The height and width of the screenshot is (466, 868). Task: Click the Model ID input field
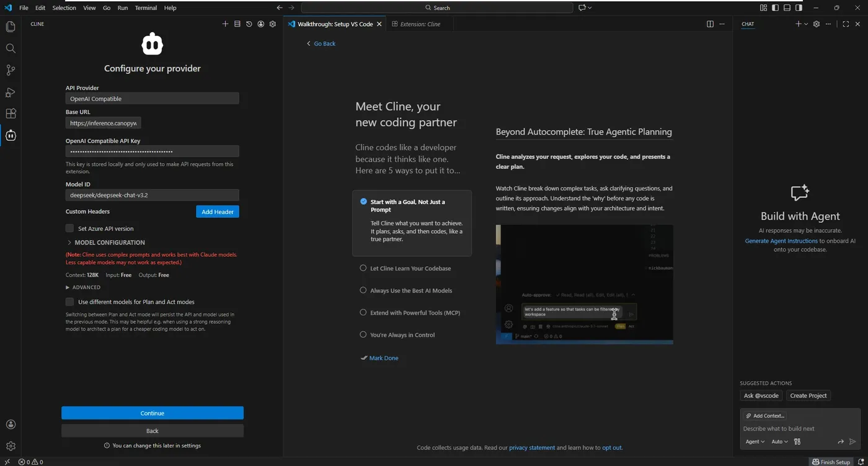coord(152,195)
